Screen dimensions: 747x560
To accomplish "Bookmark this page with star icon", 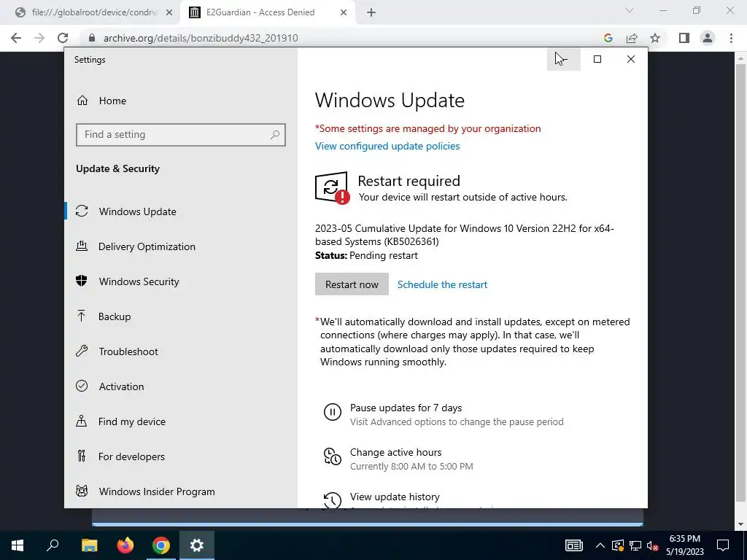I will (x=655, y=38).
